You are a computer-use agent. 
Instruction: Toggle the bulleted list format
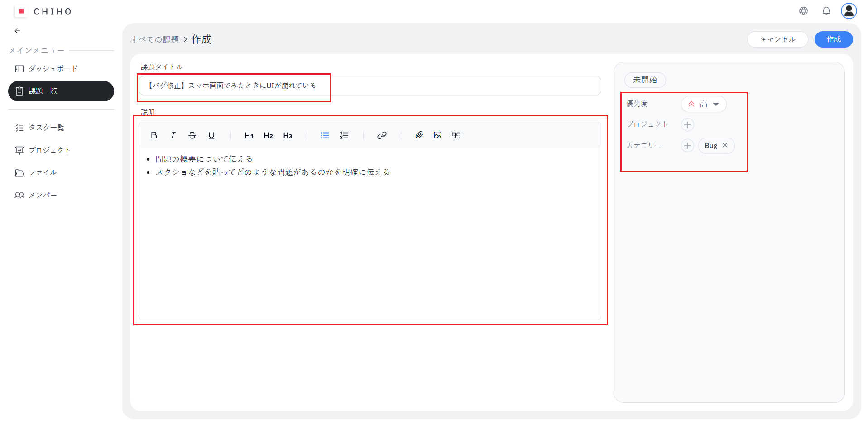click(x=325, y=135)
